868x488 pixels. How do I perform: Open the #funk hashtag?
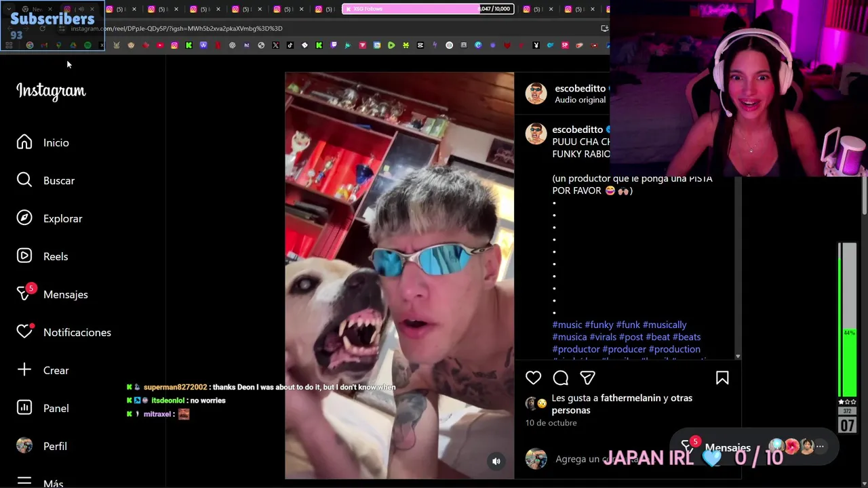click(x=628, y=325)
